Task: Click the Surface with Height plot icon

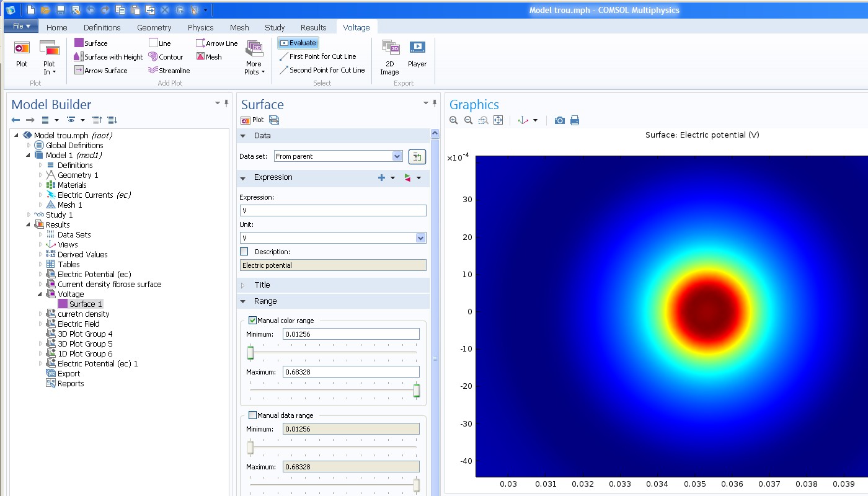Action: [x=79, y=57]
